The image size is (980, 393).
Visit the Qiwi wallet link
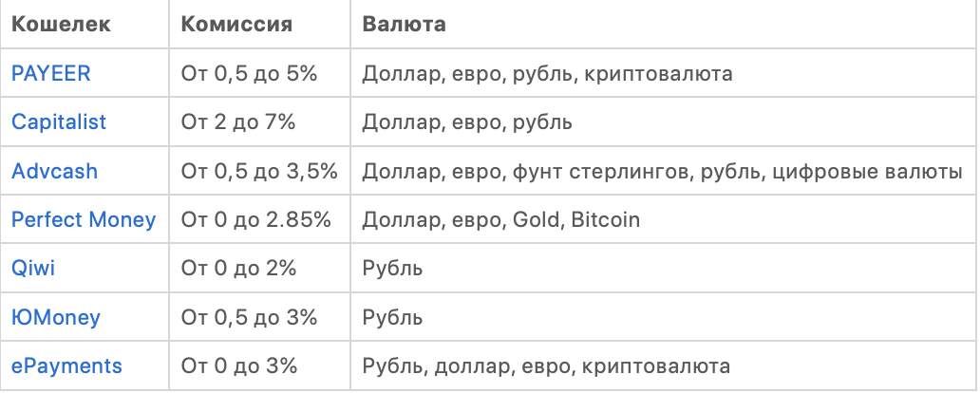point(33,269)
